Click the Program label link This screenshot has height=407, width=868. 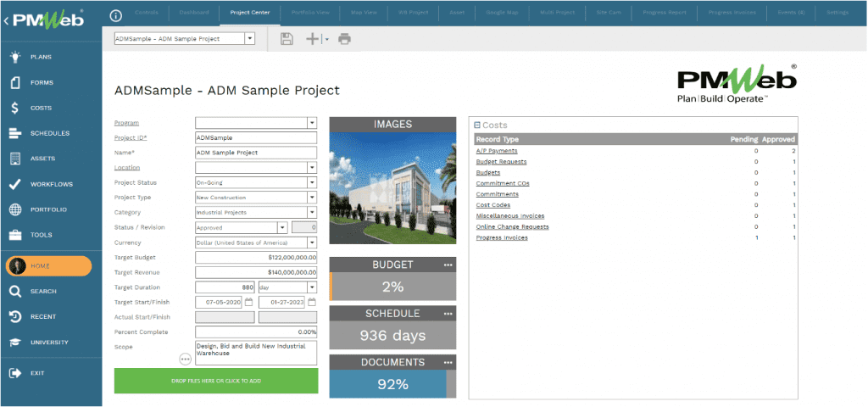click(x=126, y=122)
